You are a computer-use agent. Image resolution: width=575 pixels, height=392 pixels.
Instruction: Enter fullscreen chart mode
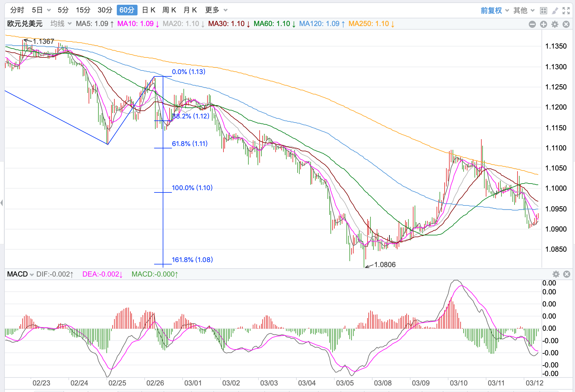click(x=566, y=11)
